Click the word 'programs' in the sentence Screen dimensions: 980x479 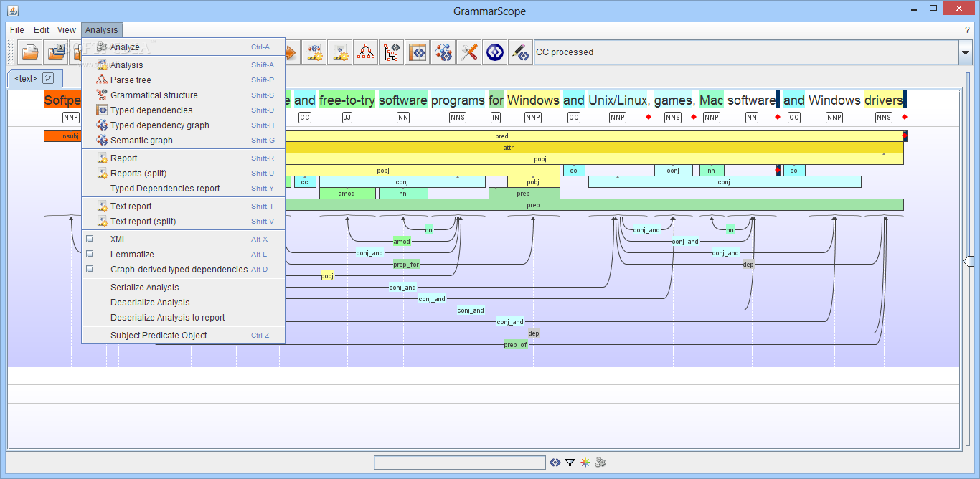458,100
